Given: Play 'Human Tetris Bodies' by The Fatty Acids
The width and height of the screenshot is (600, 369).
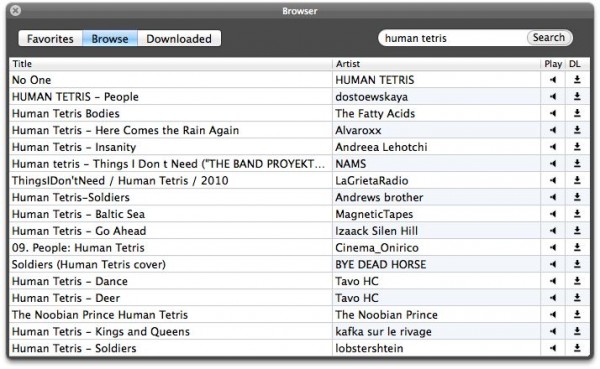Looking at the screenshot, I should 553,113.
